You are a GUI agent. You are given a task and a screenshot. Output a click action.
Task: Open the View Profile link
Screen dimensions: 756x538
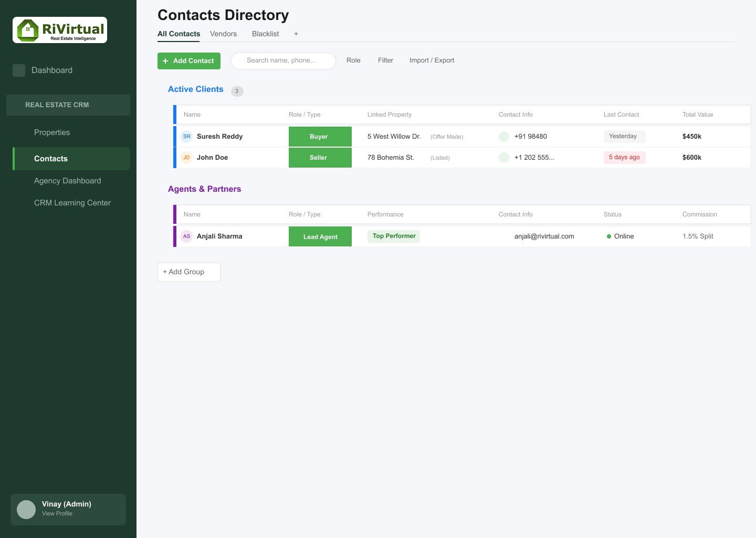click(57, 514)
